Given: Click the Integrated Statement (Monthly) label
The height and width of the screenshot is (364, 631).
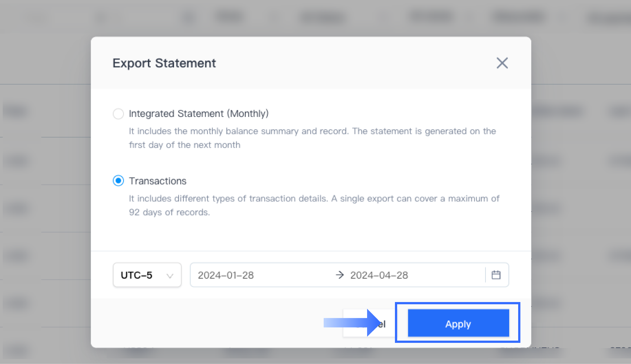Looking at the screenshot, I should pos(199,114).
